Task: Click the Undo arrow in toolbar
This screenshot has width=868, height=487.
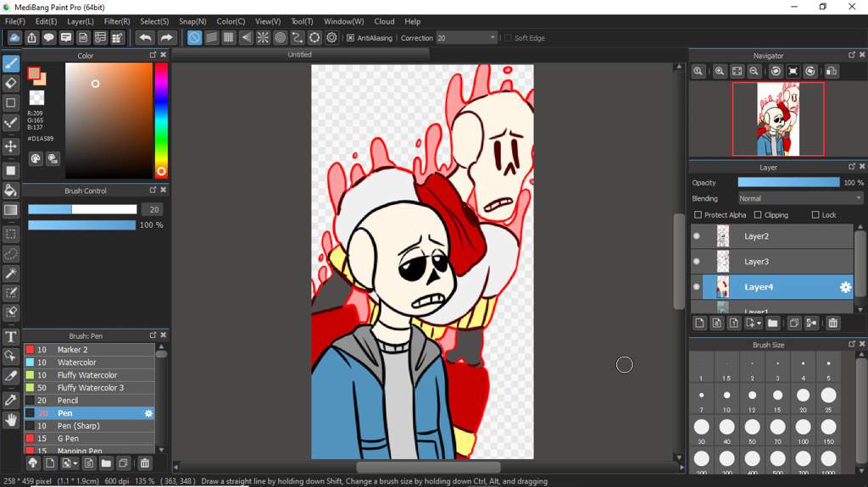Action: (x=146, y=37)
